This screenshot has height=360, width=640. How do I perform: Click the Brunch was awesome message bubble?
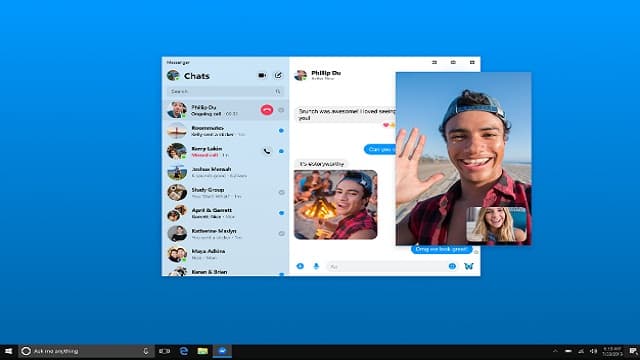[345, 114]
